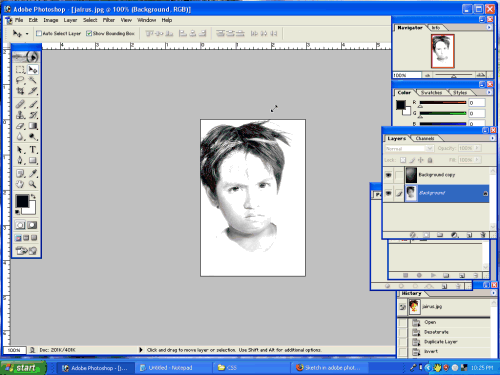500x375 pixels.
Task: Select the Hand tool
Action: pyautogui.click(x=20, y=184)
